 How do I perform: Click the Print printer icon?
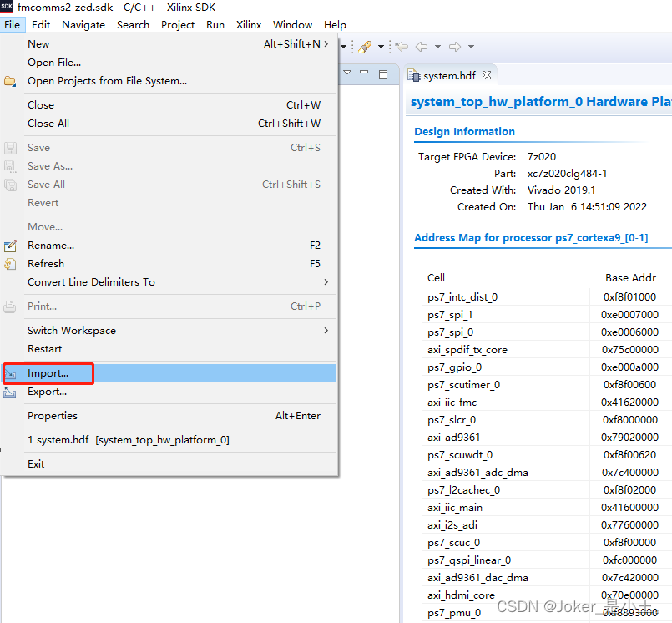10,306
